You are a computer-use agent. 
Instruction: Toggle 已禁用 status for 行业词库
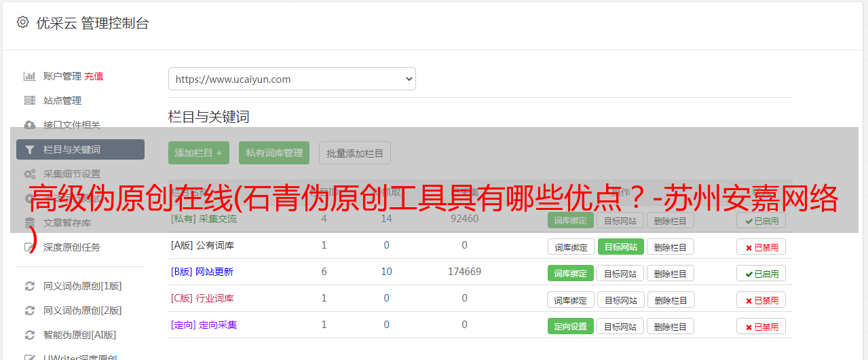click(x=761, y=300)
